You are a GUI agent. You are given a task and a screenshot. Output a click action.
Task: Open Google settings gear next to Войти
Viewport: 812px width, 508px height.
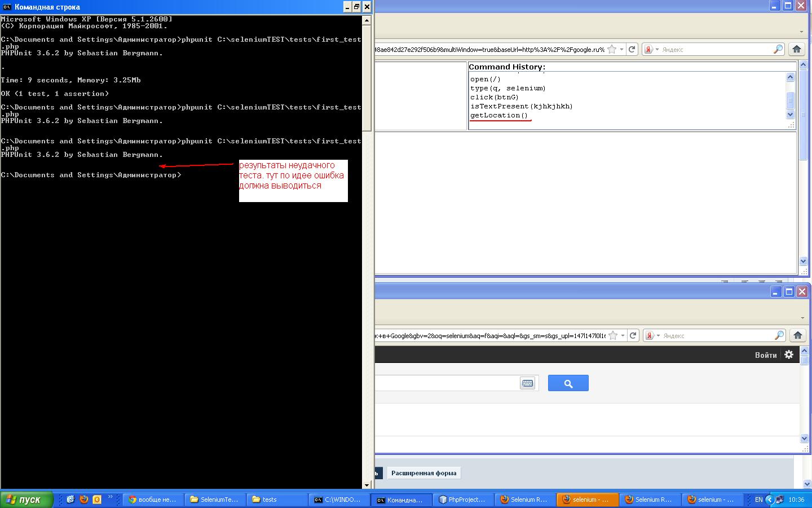pos(789,354)
